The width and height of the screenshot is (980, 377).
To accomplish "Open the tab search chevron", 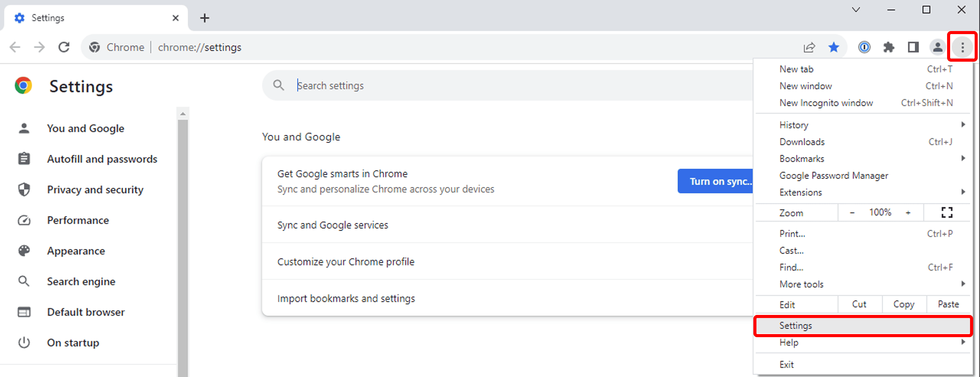I will click(x=856, y=10).
